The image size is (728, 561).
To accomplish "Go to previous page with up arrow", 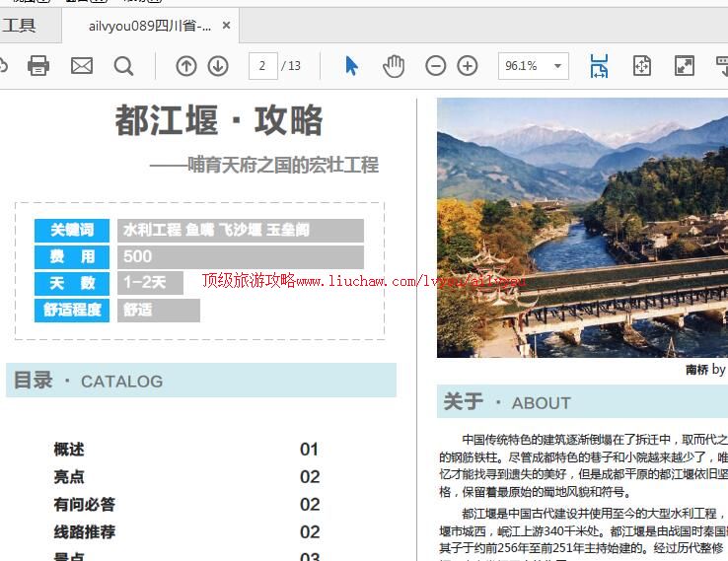I will 186,66.
